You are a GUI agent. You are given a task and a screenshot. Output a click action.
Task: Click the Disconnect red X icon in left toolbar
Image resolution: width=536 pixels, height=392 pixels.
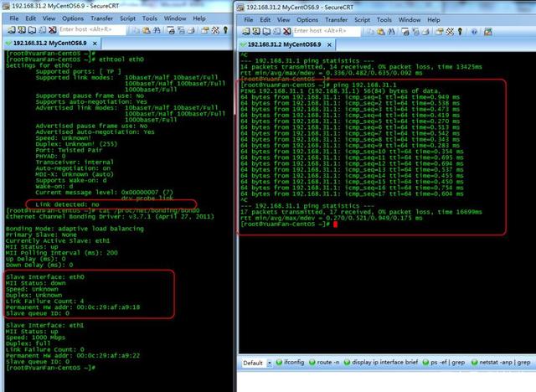click(52, 30)
